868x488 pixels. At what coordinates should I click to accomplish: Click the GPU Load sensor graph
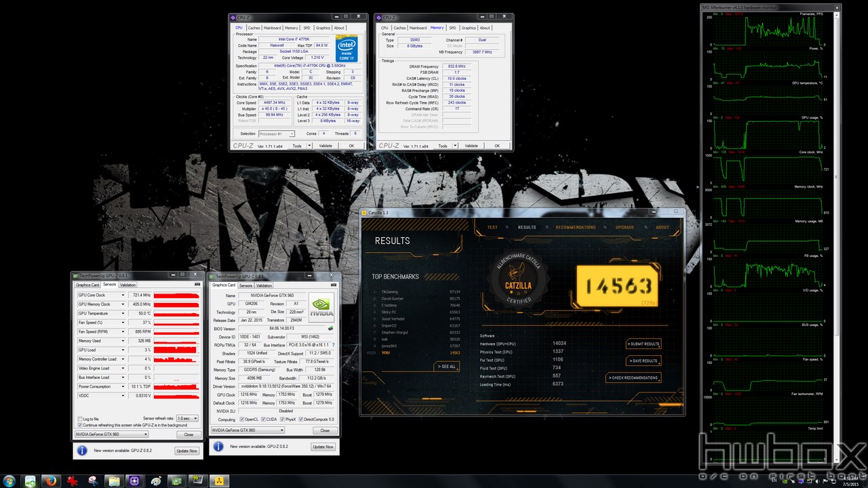(x=176, y=350)
